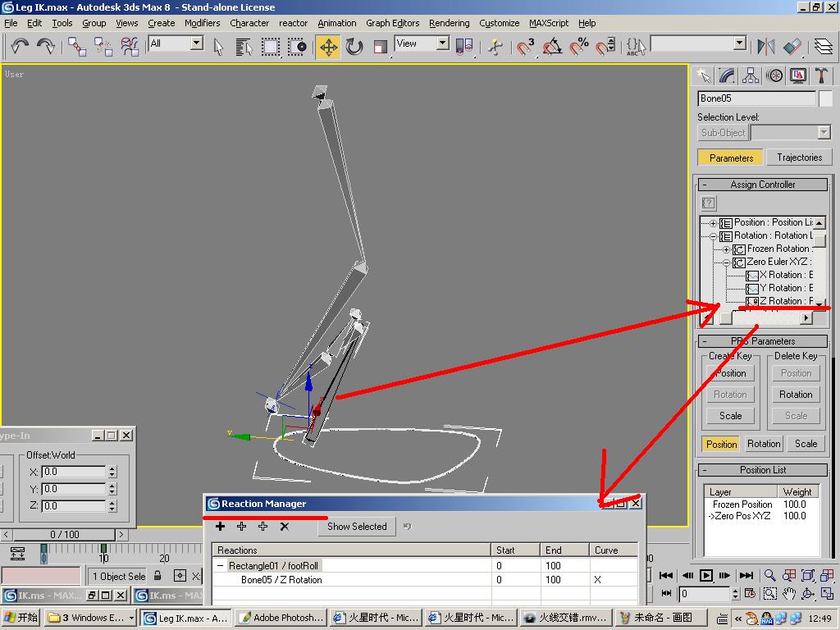Collapse the Rectangle01 / footRoll reaction row
Screen dimensions: 840x630
click(220, 566)
